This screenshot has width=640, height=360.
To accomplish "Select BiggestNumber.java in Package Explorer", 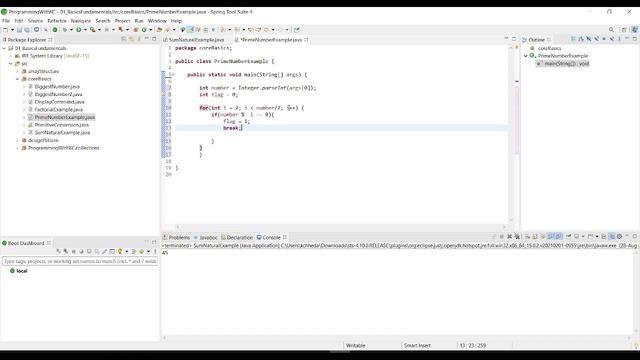I will click(x=57, y=87).
